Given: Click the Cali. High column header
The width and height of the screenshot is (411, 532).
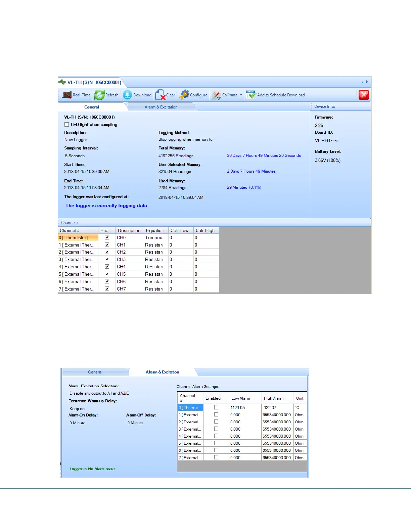Looking at the screenshot, I should [x=206, y=230].
